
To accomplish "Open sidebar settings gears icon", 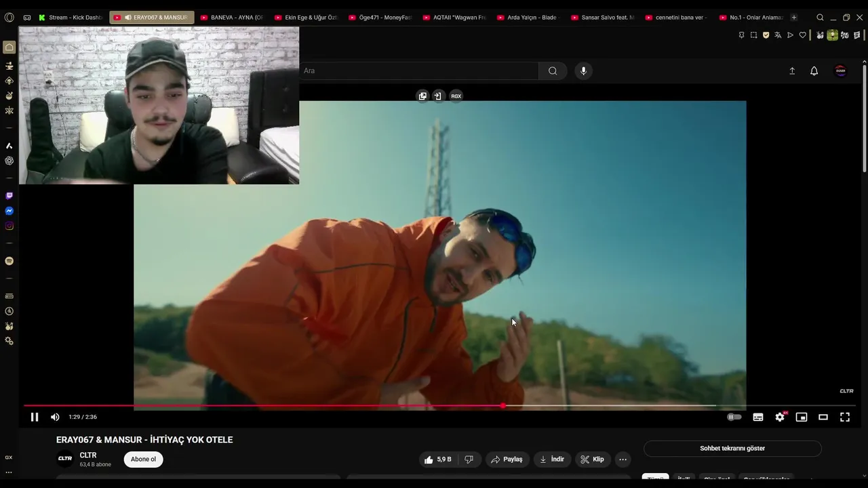I will tap(9, 341).
